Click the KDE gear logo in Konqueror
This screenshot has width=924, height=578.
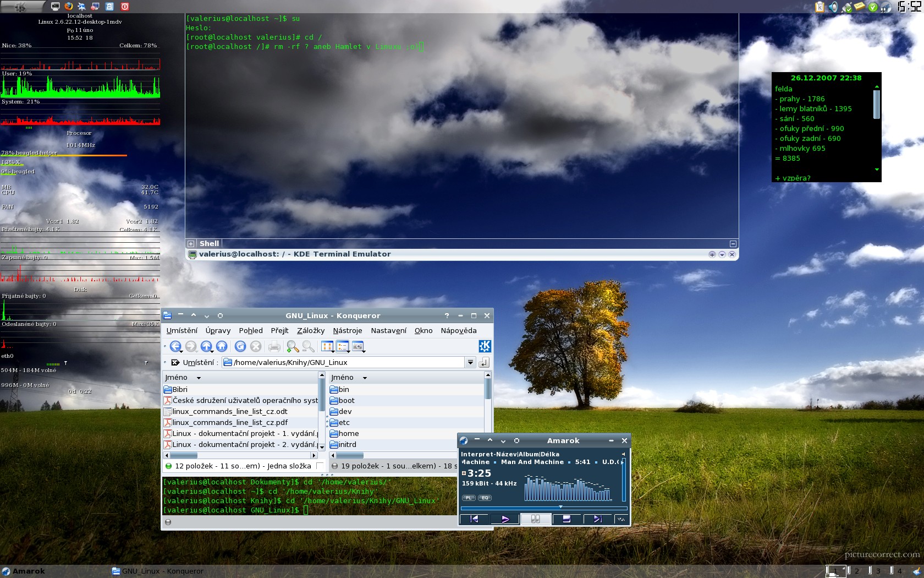485,346
